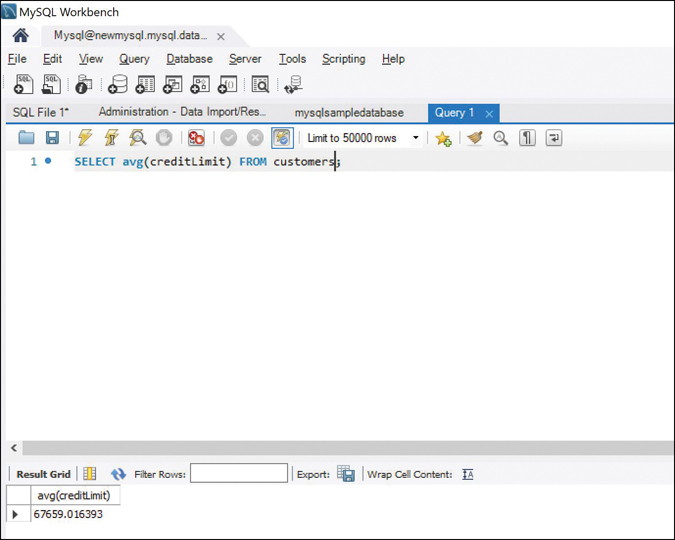Close the Query 1 tab
The image size is (675, 540).
pos(489,114)
